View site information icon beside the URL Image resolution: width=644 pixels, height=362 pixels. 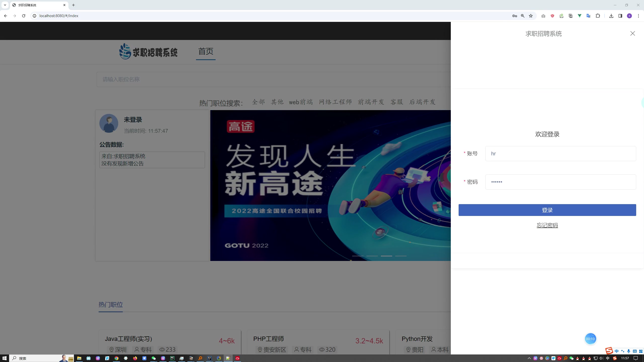point(34,16)
